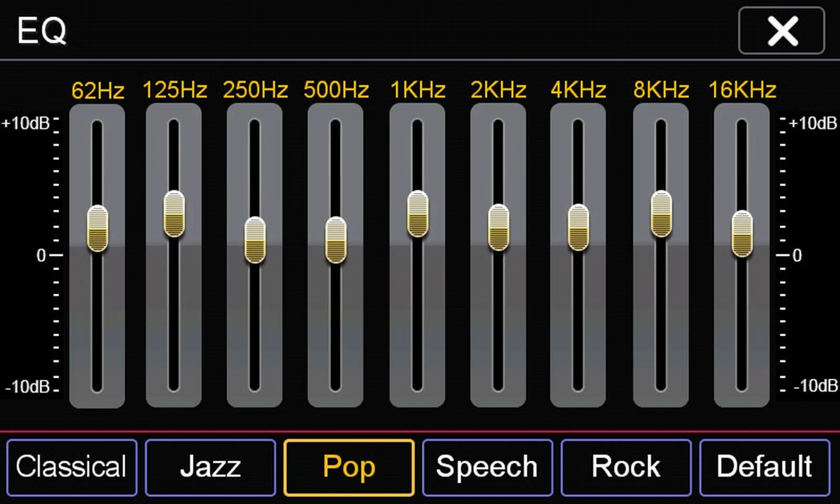
Task: Select the highlighted Pop preset
Action: pyautogui.click(x=349, y=468)
